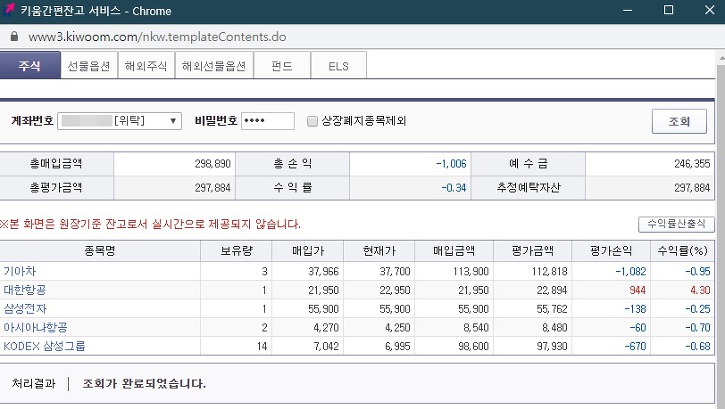Image resolution: width=725 pixels, height=409 pixels.
Task: Open the 펀드 tab
Action: pos(282,66)
